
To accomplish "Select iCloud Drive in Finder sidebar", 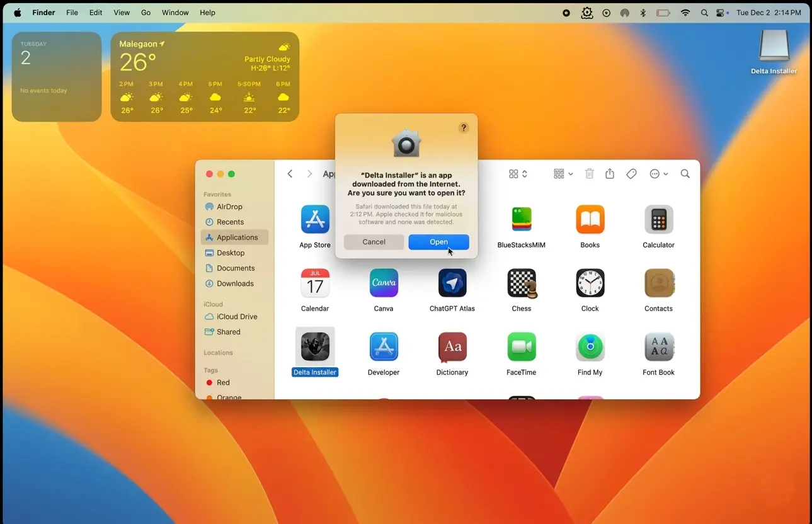I will point(234,317).
